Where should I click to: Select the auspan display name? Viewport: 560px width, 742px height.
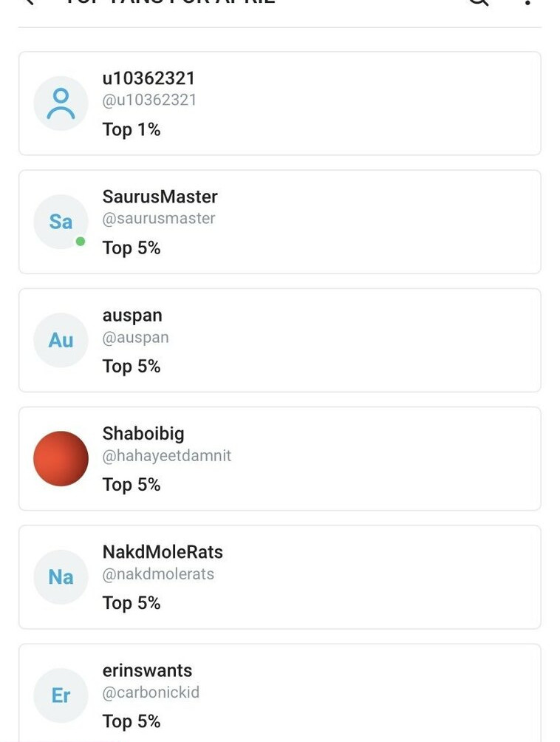(x=132, y=316)
